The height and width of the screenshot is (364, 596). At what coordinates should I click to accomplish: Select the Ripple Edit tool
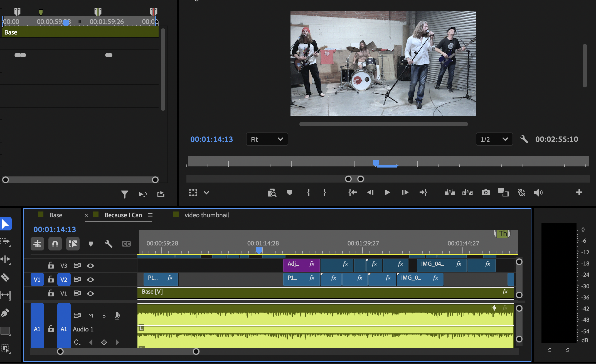[5, 259]
